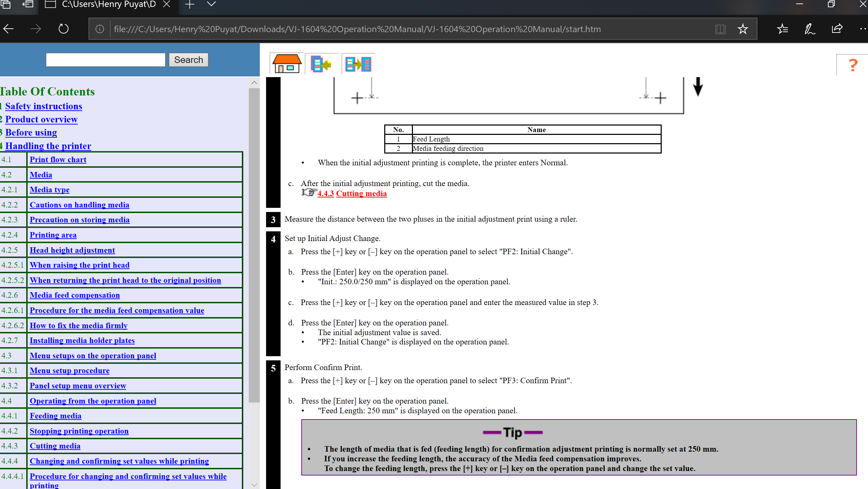Toggle reading view icon
Viewport: 868px width, 489px height.
point(720,29)
